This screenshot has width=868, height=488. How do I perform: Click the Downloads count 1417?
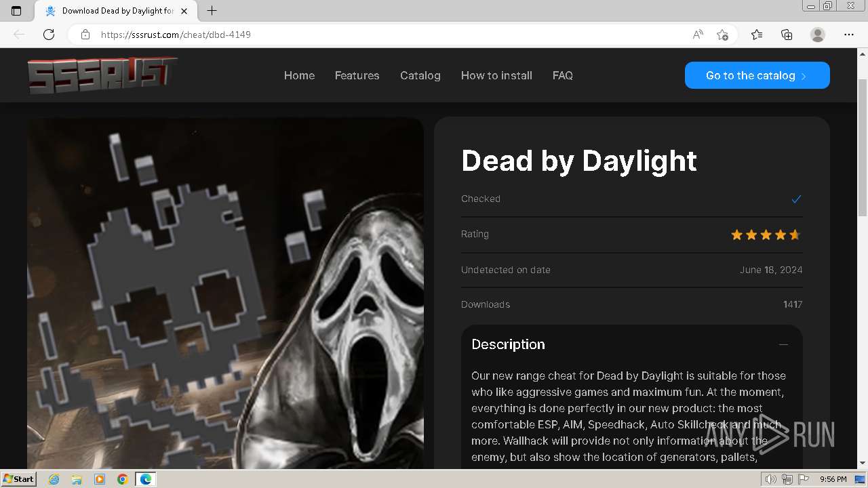tap(793, 304)
